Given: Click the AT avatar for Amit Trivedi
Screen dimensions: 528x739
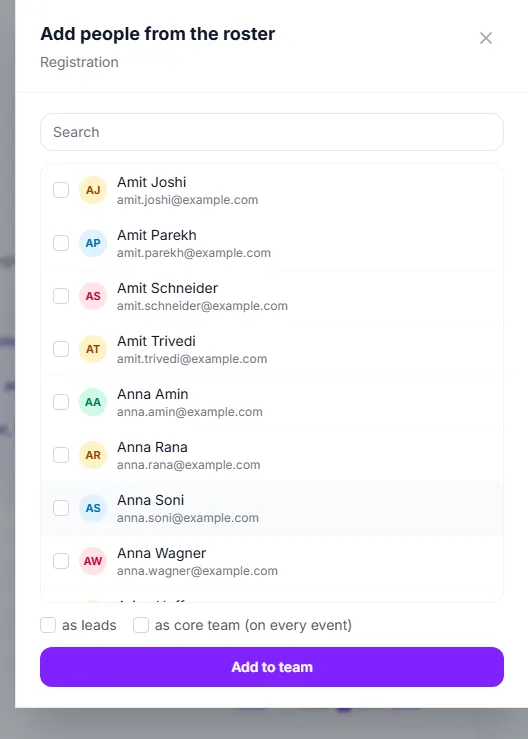Looking at the screenshot, I should [x=93, y=349].
